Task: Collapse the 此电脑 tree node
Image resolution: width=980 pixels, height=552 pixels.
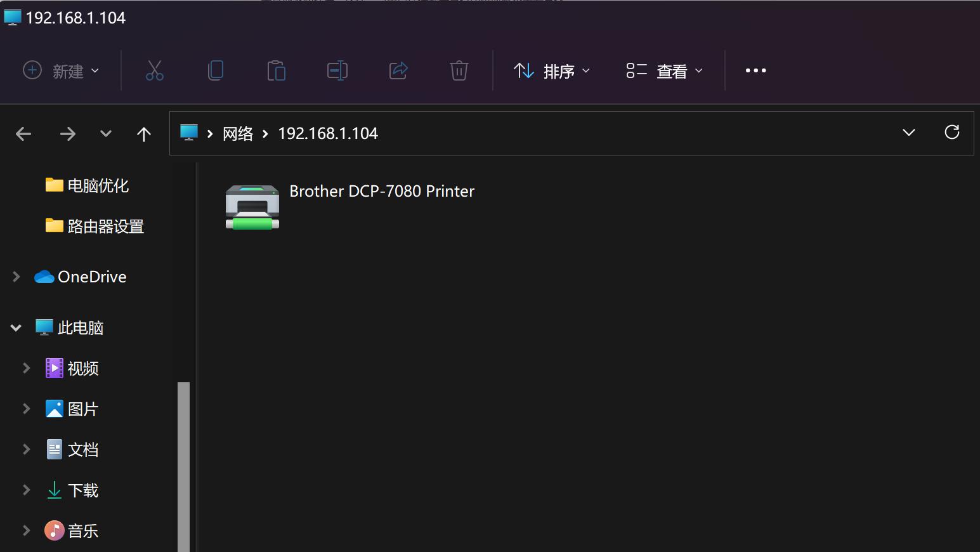Action: click(x=15, y=327)
